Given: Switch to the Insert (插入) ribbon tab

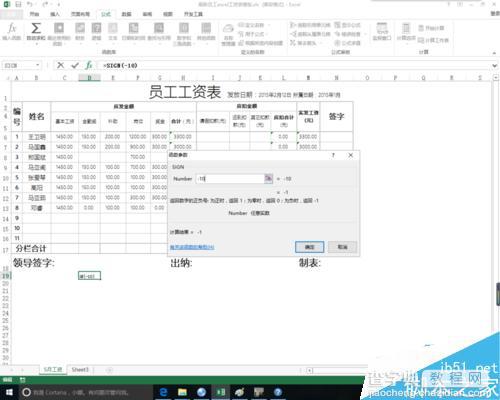Looking at the screenshot, I should [x=55, y=14].
